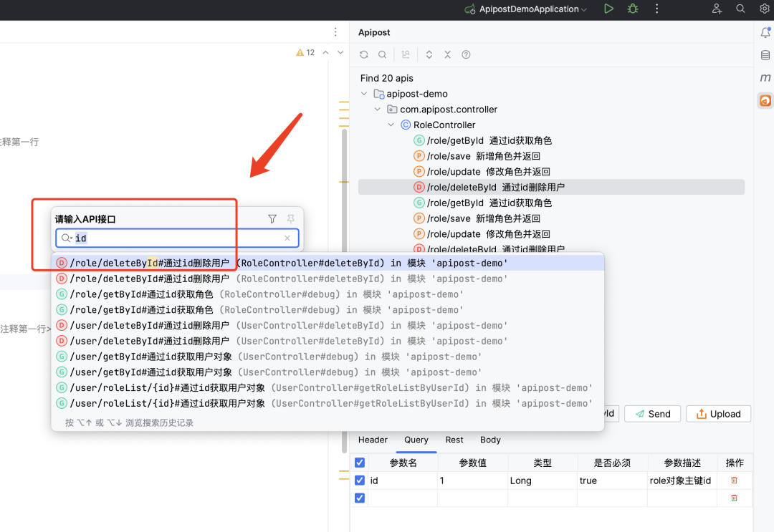Click the description cell 'role对象主键id'
Screen dimensions: 774x532
(x=682, y=480)
